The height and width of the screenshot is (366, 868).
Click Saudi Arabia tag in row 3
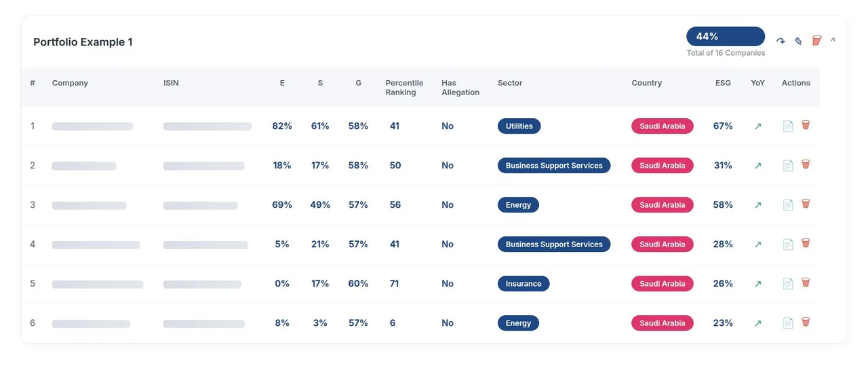[663, 204]
